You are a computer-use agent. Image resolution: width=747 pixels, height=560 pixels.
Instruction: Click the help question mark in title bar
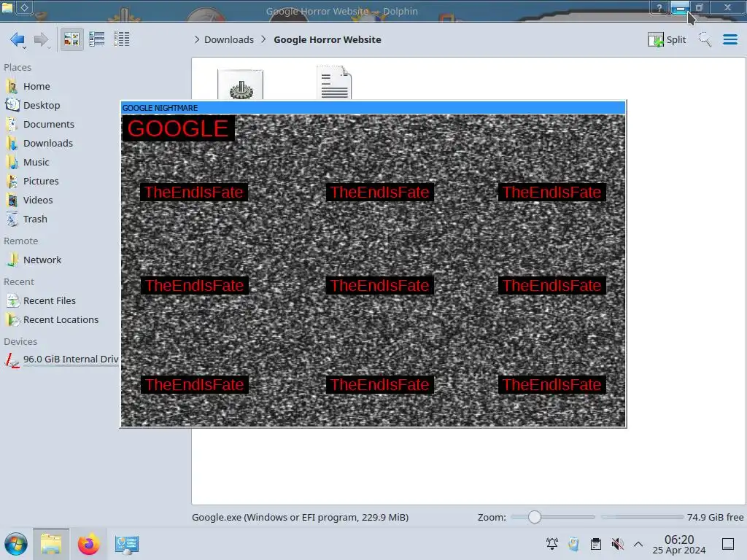tap(659, 7)
